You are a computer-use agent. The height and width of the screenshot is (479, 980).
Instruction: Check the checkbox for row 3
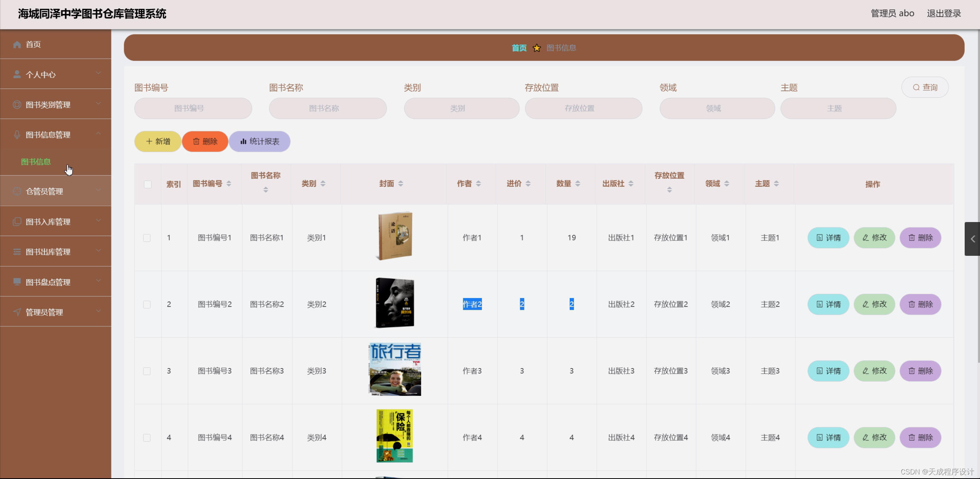coord(147,371)
